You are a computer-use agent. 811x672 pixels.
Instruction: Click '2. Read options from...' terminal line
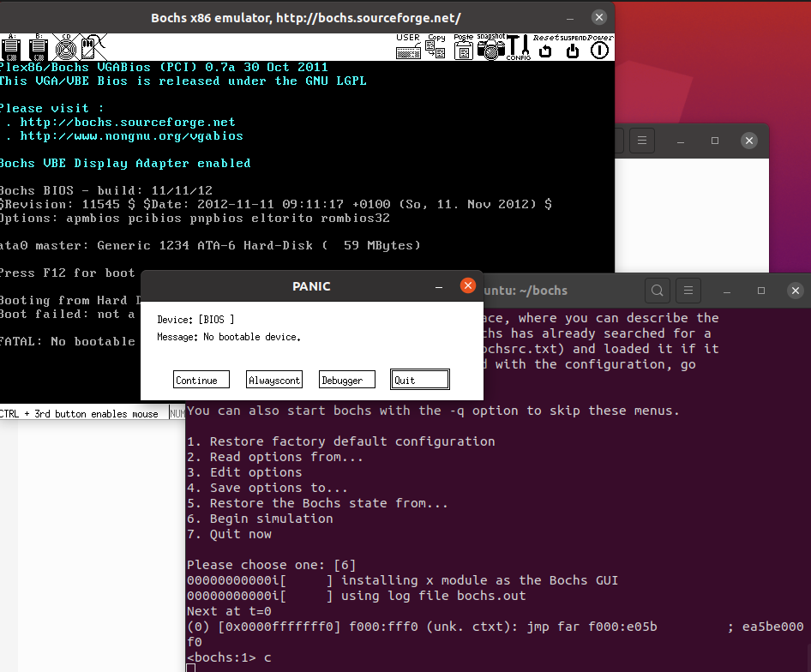pos(275,457)
